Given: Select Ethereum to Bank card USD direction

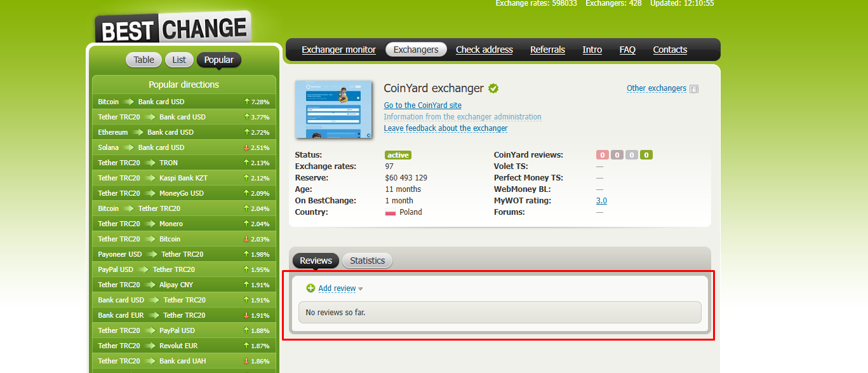Looking at the screenshot, I should pyautogui.click(x=184, y=132).
